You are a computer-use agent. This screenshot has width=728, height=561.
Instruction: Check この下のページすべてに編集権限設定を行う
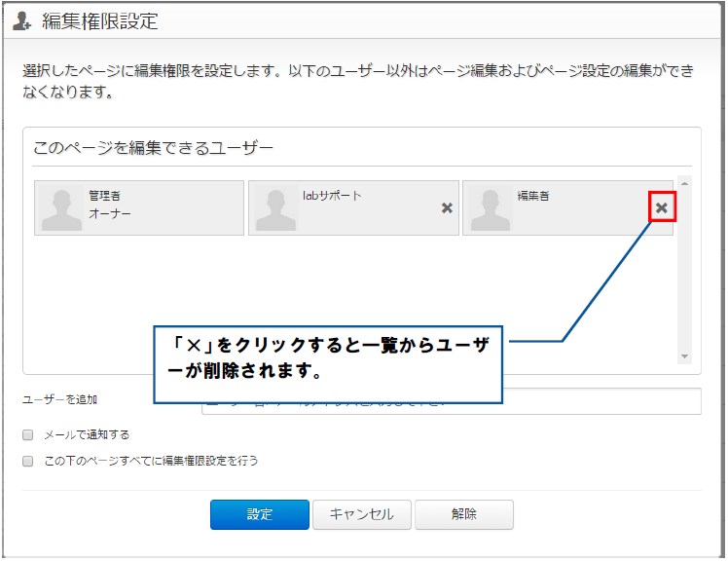(x=28, y=461)
